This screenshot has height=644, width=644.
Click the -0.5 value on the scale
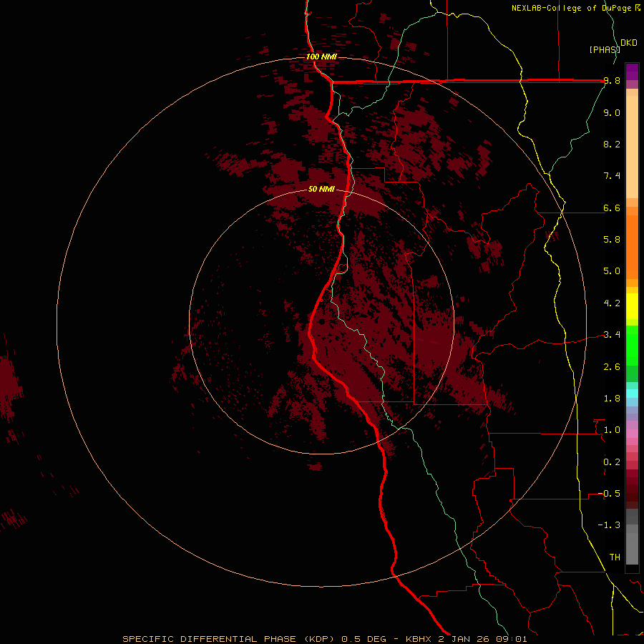(609, 494)
